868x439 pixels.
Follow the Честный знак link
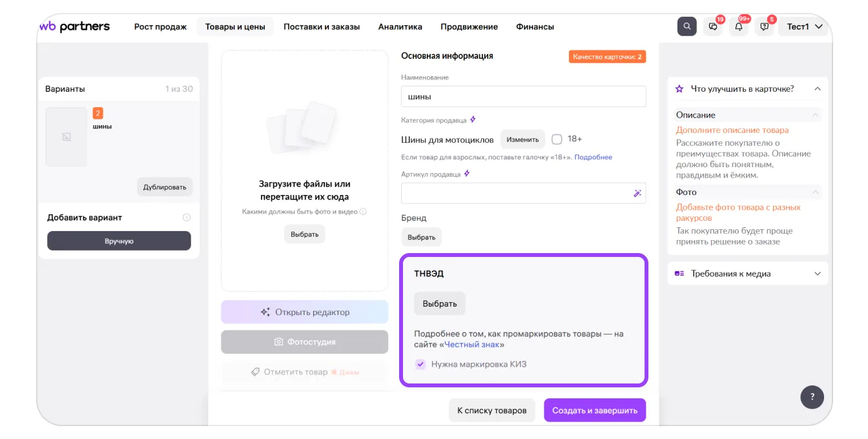click(x=471, y=345)
